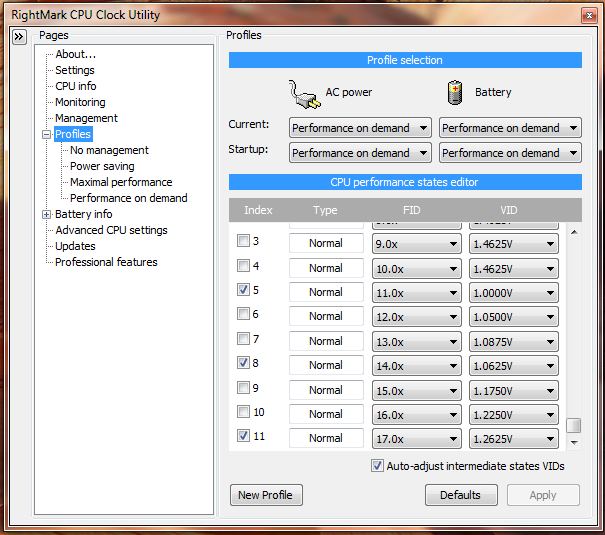Click the AC power plug icon

304,94
